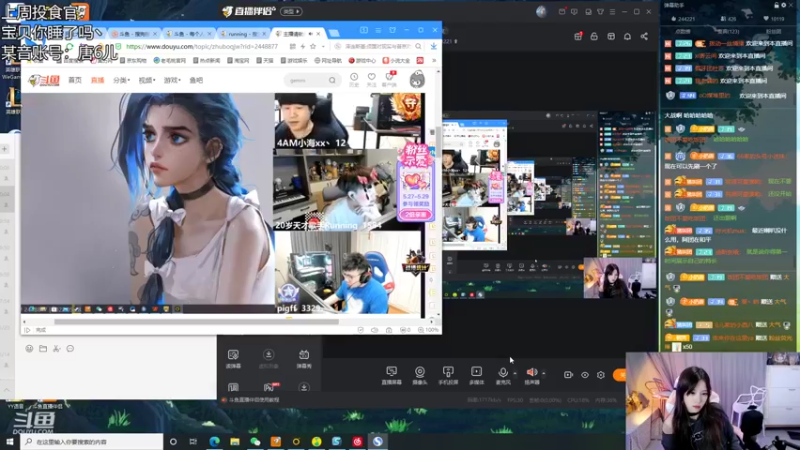Viewport: 800px width, 450px height.
Task: Click browser zoom 100% indicator
Action: pos(429,330)
